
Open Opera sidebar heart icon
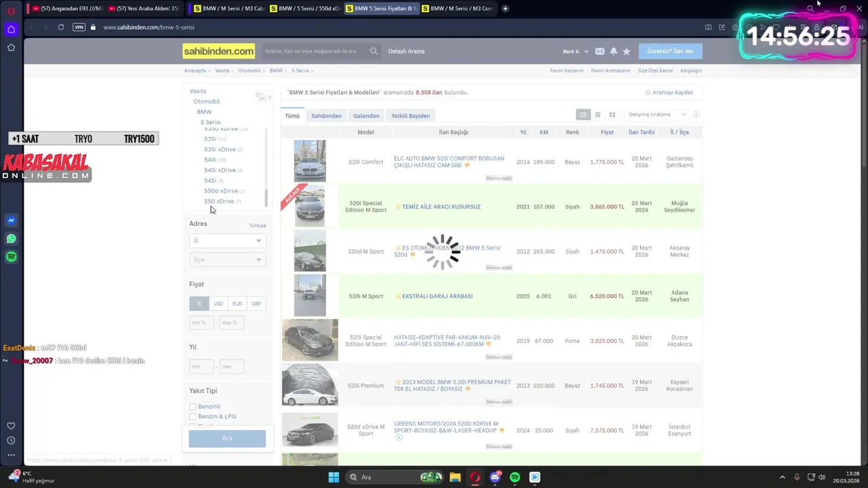click(x=11, y=426)
